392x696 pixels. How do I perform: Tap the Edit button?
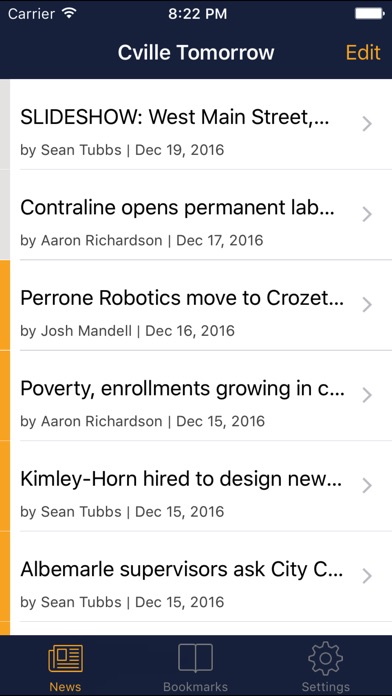click(x=363, y=52)
